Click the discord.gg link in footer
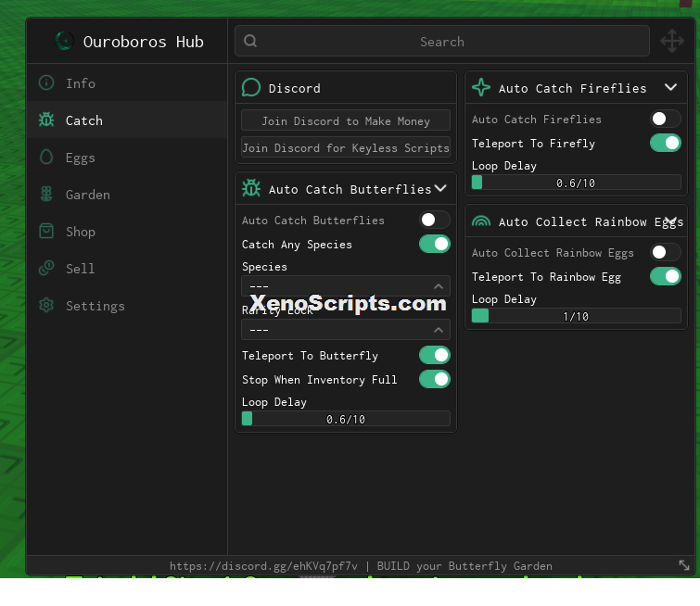This screenshot has height=606, width=700. [263, 566]
